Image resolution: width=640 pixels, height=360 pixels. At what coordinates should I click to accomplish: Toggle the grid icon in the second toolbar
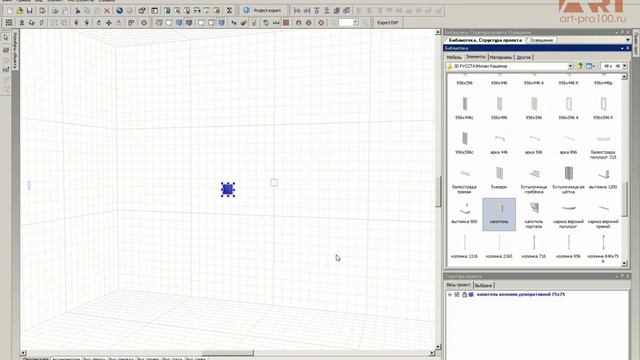point(9,22)
